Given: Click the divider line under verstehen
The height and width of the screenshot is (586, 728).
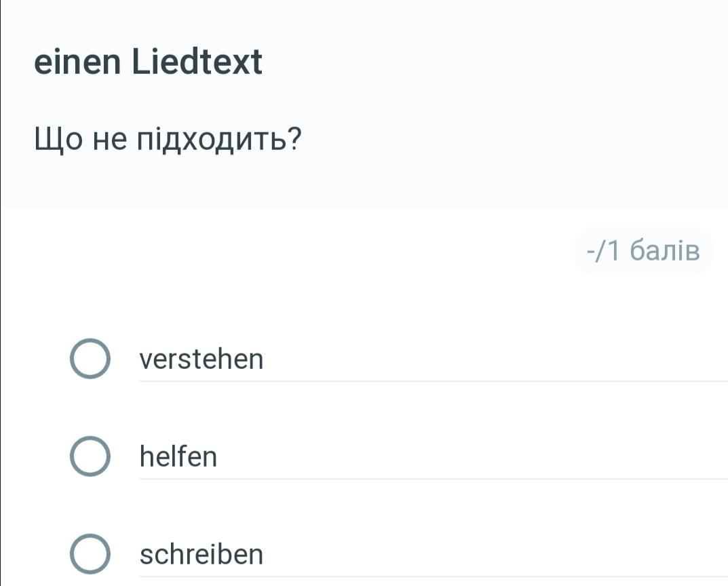Looking at the screenshot, I should [x=433, y=381].
